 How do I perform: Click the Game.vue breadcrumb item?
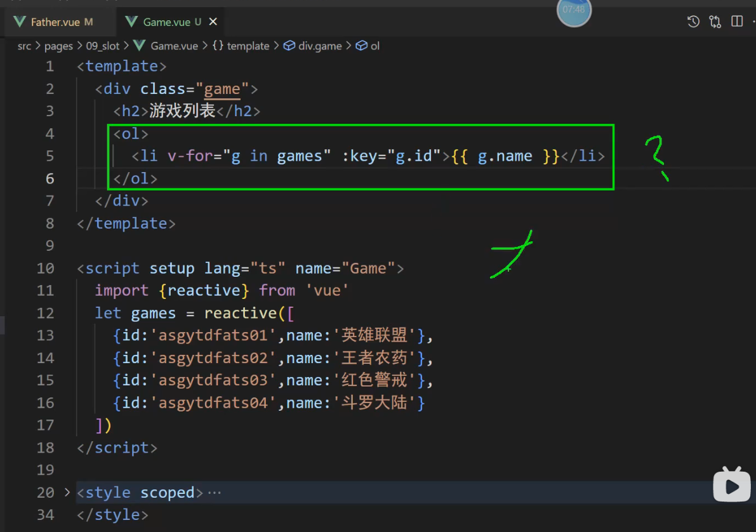(x=174, y=46)
